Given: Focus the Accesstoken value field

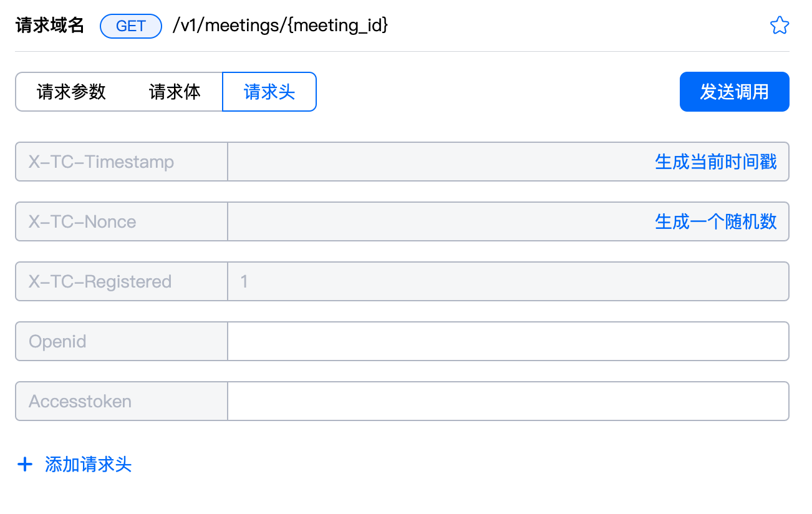Looking at the screenshot, I should point(508,401).
